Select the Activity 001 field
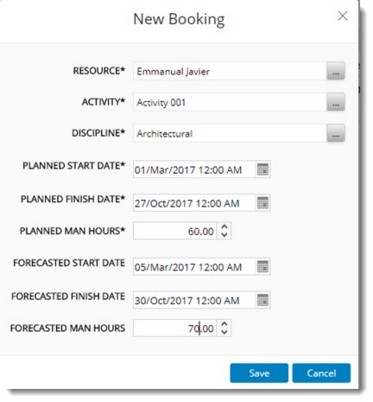 [230, 102]
